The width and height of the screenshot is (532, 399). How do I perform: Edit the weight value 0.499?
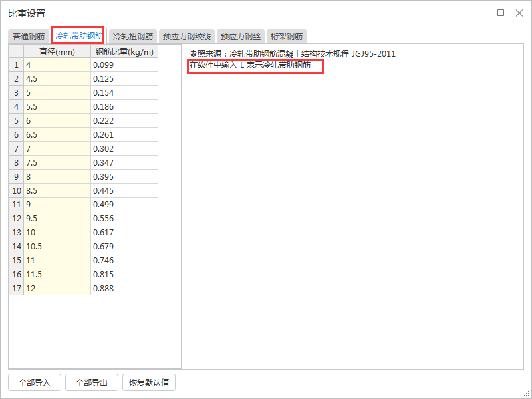(x=124, y=204)
